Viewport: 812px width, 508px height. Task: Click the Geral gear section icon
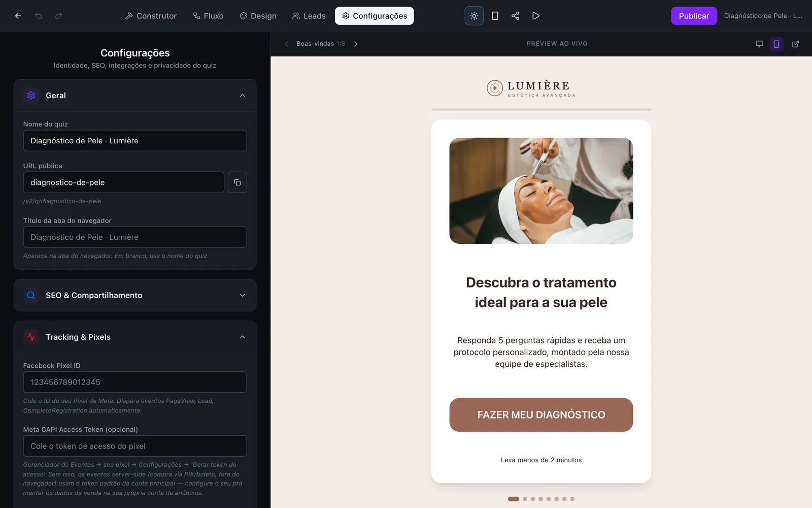pyautogui.click(x=31, y=96)
